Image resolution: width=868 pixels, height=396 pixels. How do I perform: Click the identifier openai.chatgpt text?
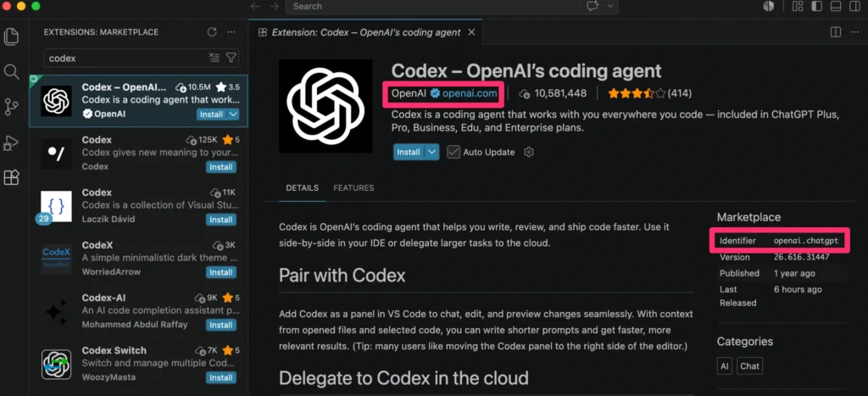tap(806, 241)
